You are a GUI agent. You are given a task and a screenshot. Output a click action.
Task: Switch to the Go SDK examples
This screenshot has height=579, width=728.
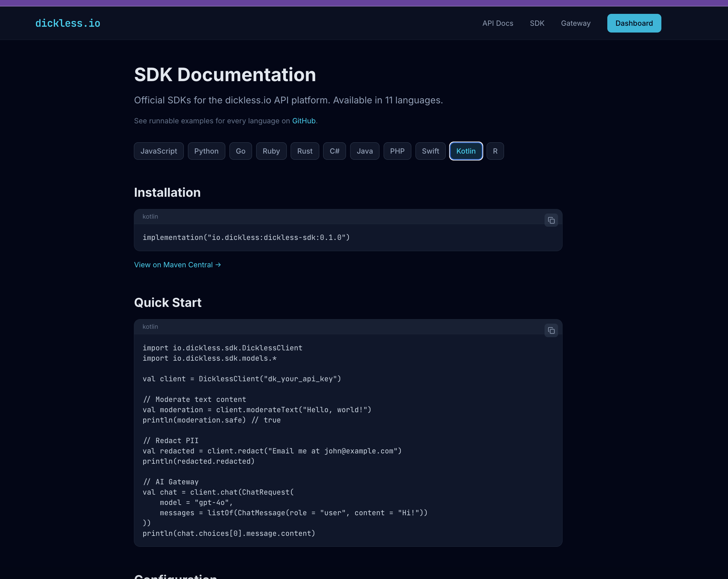[240, 151]
